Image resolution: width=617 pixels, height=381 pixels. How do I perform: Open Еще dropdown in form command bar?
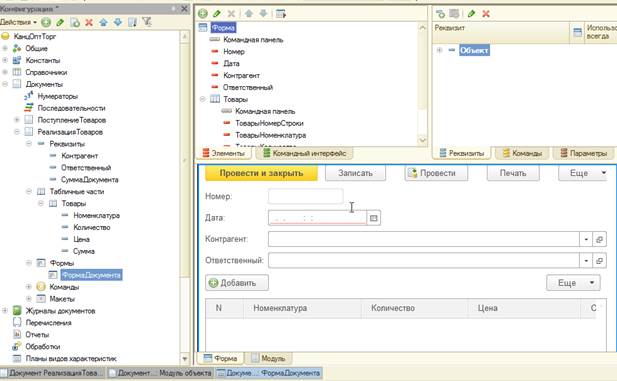point(583,173)
